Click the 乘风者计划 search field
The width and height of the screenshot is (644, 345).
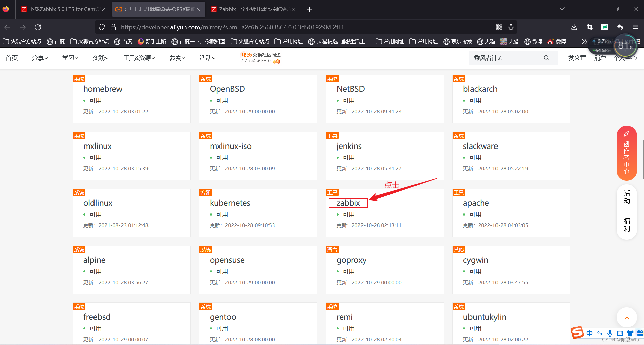[x=506, y=58]
